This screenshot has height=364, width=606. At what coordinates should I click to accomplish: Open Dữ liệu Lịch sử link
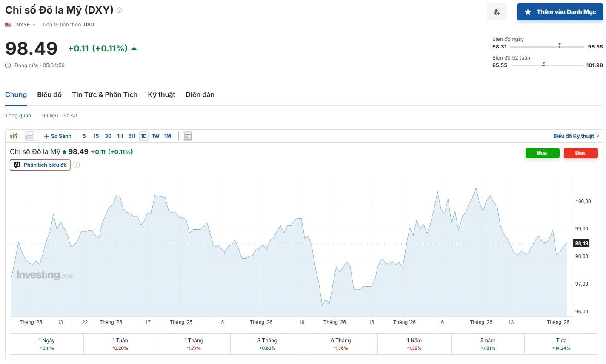pos(59,116)
